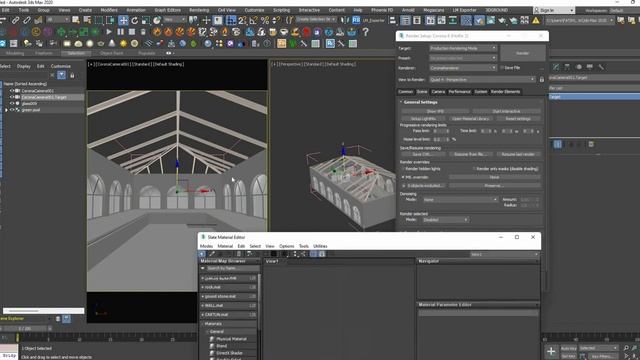The height and width of the screenshot is (360, 640).
Task: Toggle the Angle Snap icon
Action: (x=253, y=20)
